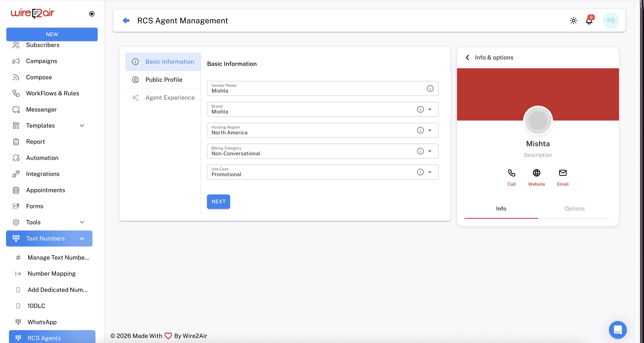Screen dimensions: 644x343
Task: Expand the Brand dropdown
Action: (x=430, y=109)
